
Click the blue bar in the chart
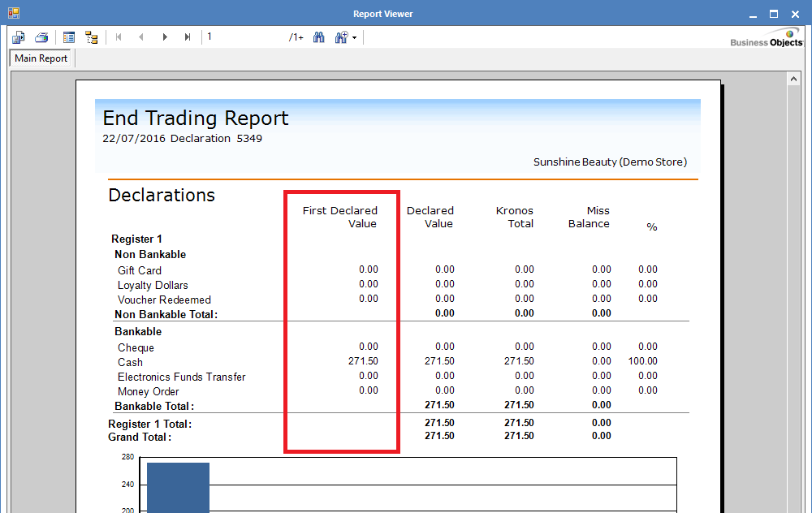177,485
